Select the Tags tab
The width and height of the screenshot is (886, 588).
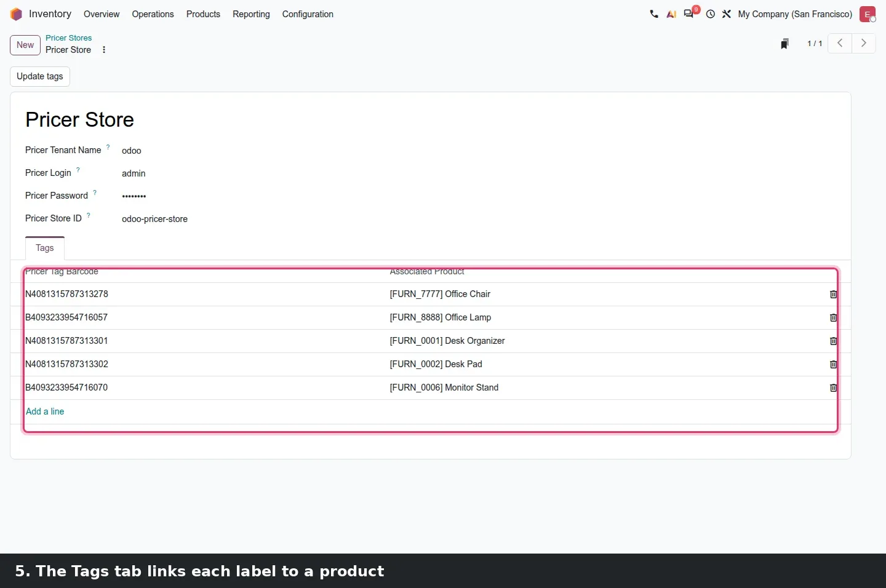45,248
